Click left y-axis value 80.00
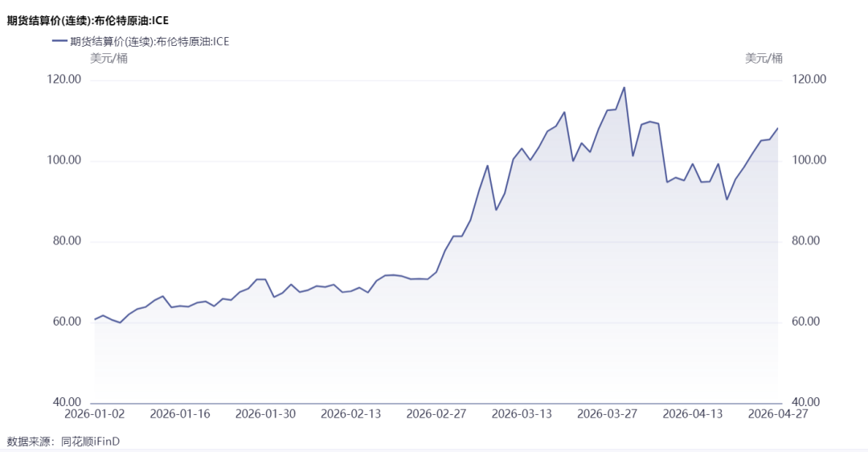The height and width of the screenshot is (452, 868). pos(67,241)
